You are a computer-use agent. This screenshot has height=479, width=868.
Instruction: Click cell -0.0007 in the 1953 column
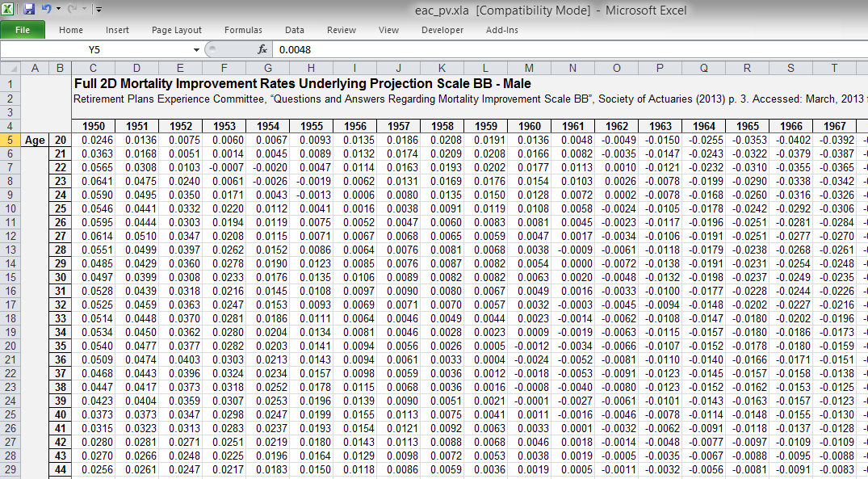tap(224, 167)
